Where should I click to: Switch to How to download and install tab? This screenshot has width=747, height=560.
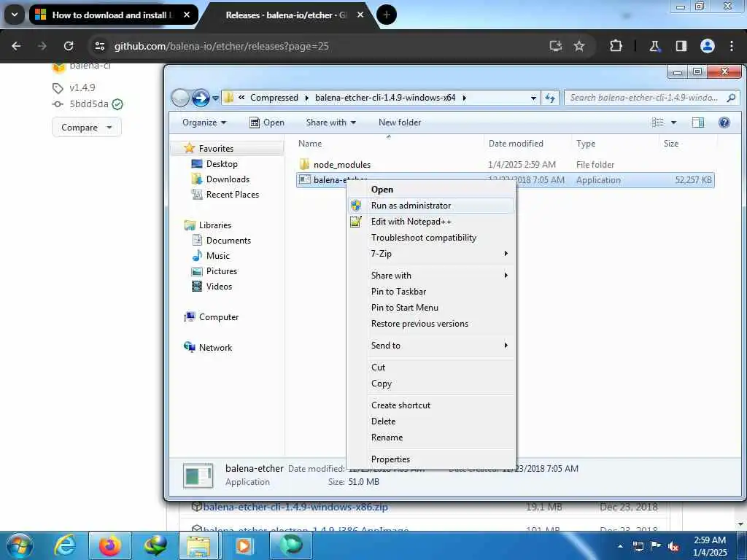click(113, 15)
